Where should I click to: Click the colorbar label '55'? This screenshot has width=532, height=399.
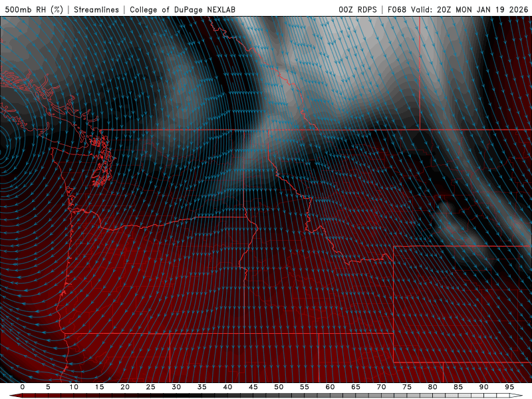click(305, 387)
